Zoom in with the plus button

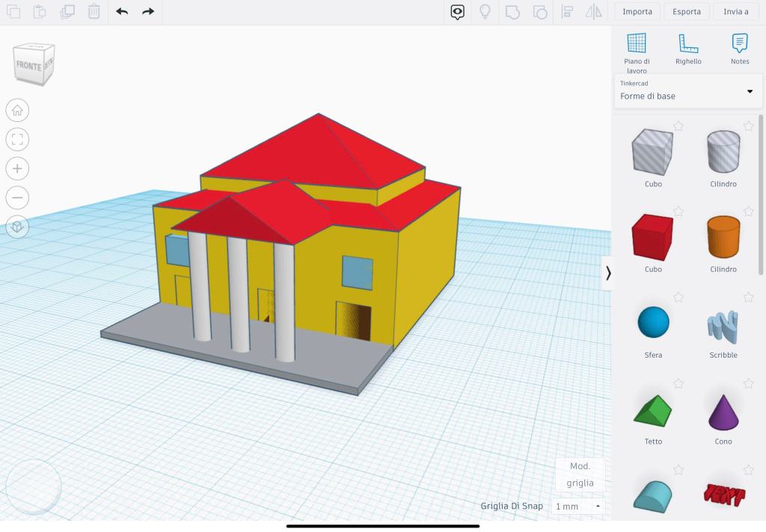coord(17,168)
